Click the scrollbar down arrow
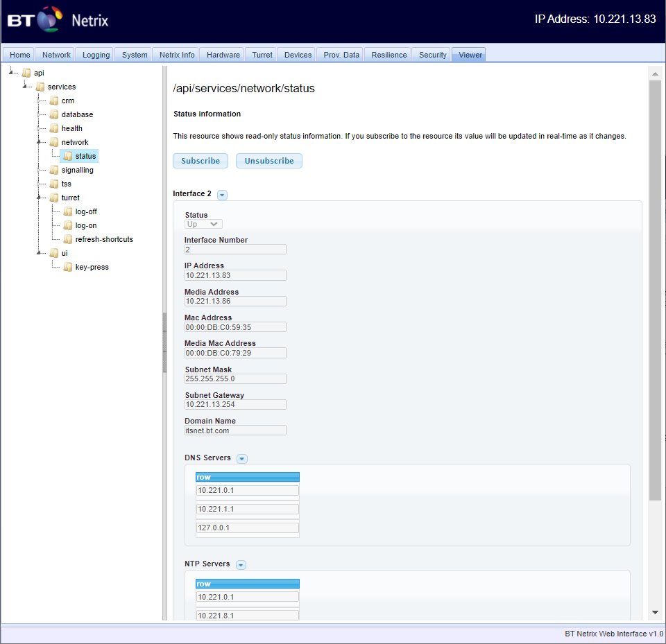This screenshot has height=644, width=666. click(655, 612)
